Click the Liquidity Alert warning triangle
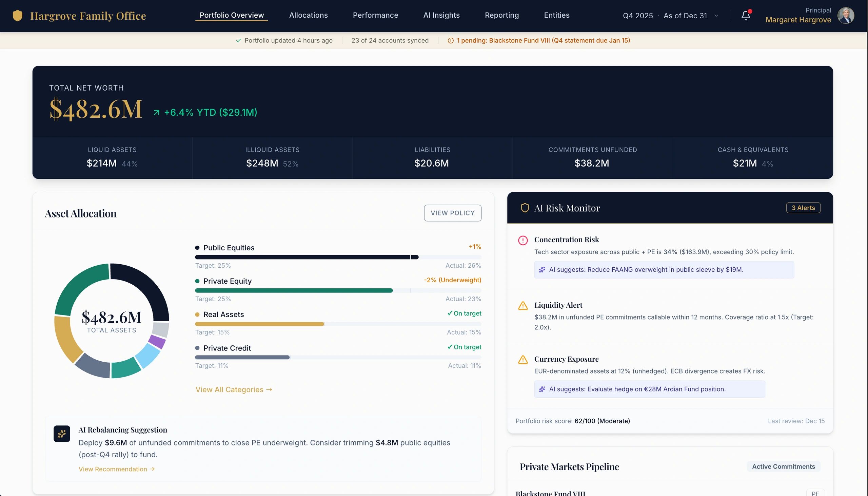This screenshot has width=868, height=496. click(523, 306)
